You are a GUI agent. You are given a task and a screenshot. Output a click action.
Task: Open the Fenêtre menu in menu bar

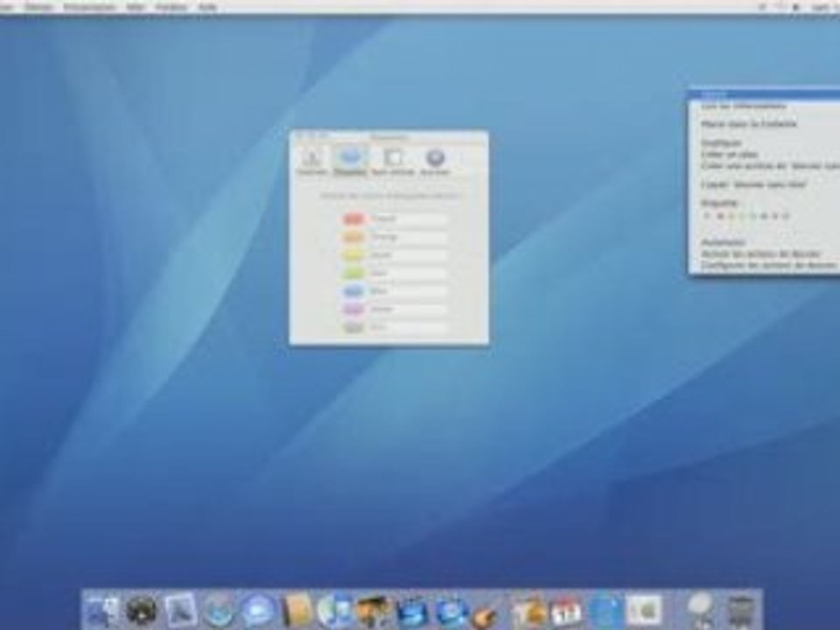(171, 7)
